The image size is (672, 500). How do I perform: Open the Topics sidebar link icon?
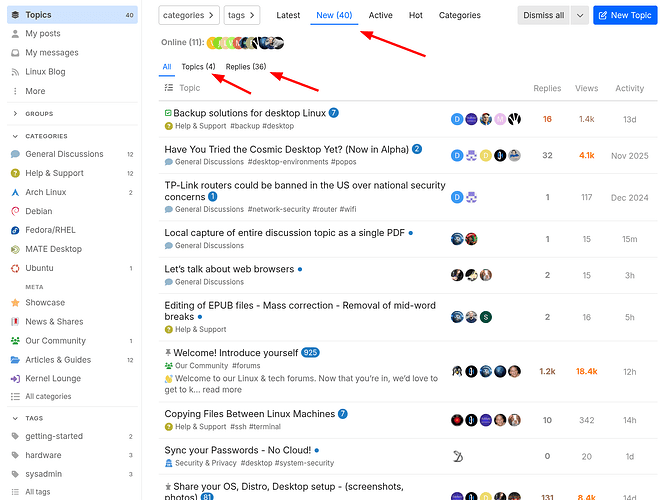click(15, 15)
